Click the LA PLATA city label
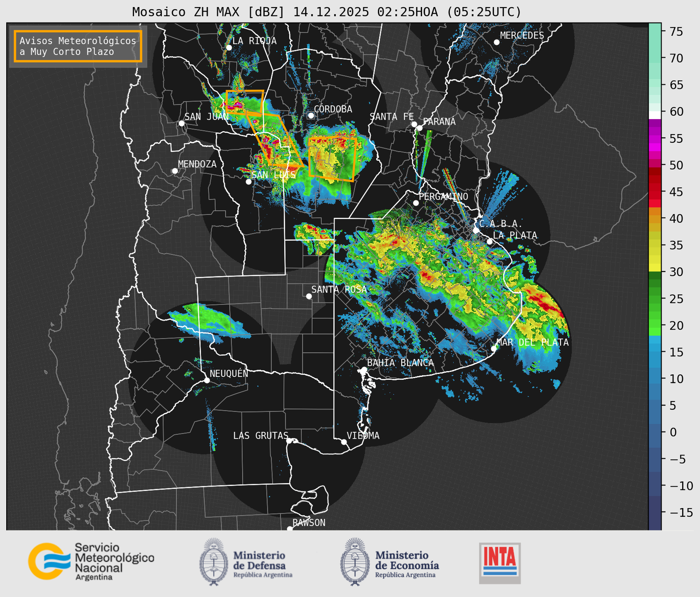The height and width of the screenshot is (597, 700). [x=515, y=235]
